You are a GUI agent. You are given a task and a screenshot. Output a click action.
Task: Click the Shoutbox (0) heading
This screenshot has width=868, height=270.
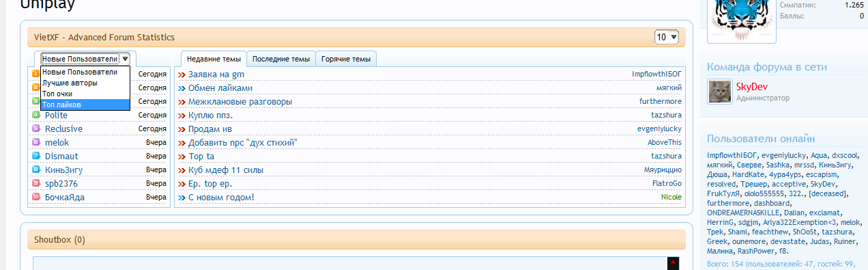click(x=59, y=240)
